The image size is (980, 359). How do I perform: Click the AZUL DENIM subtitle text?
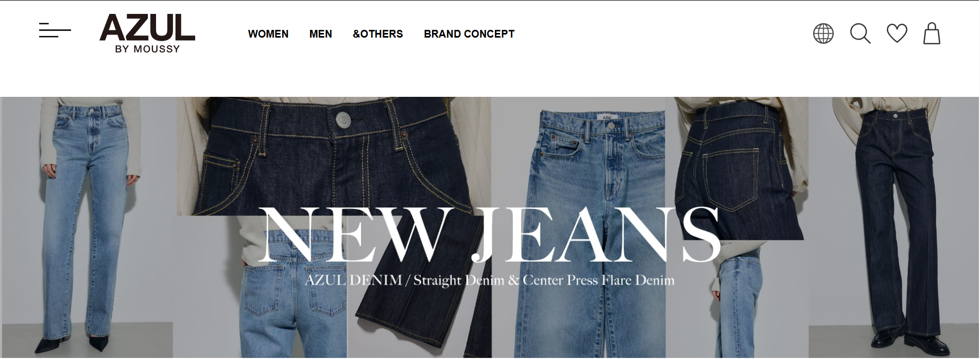point(489,280)
